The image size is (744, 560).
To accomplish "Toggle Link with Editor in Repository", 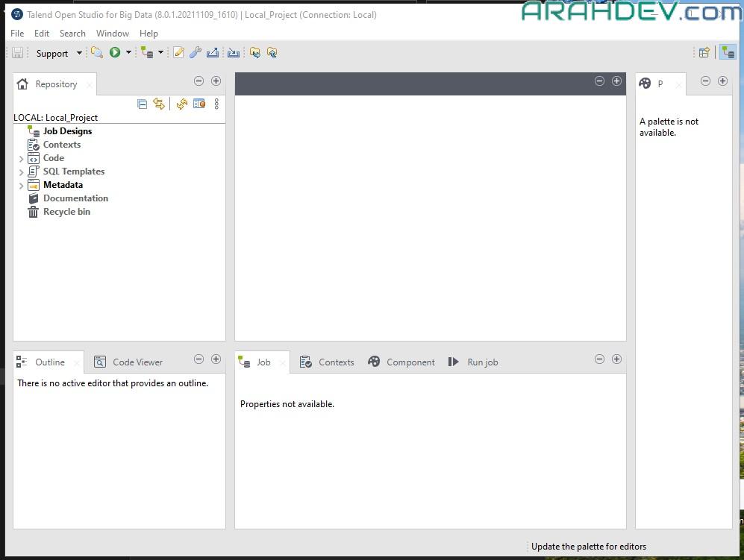I will pyautogui.click(x=159, y=104).
